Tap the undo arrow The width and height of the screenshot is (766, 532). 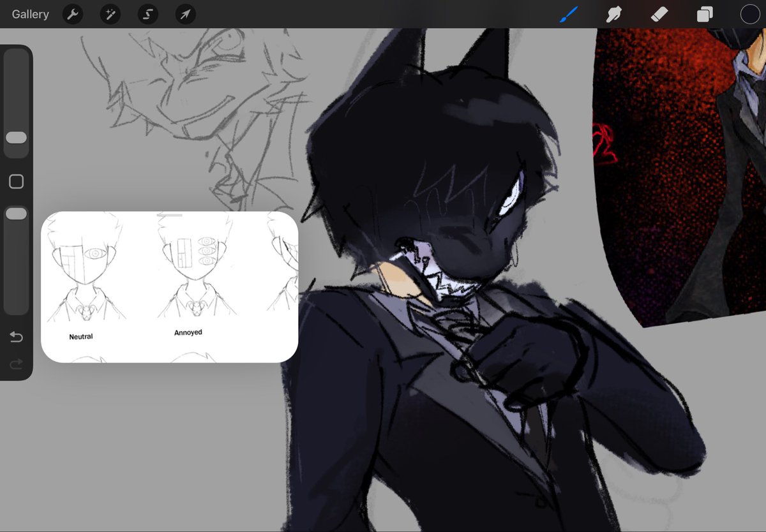16,337
